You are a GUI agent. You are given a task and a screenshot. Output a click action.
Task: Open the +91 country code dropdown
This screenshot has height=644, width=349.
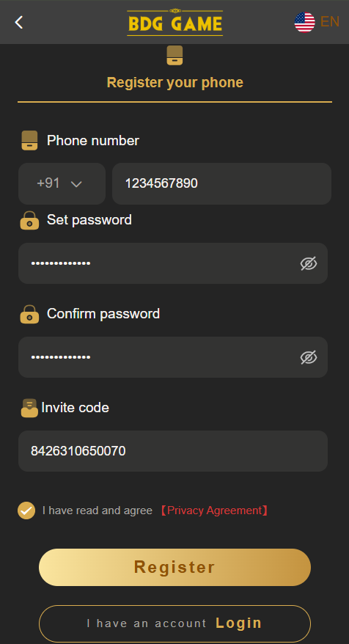coord(62,183)
